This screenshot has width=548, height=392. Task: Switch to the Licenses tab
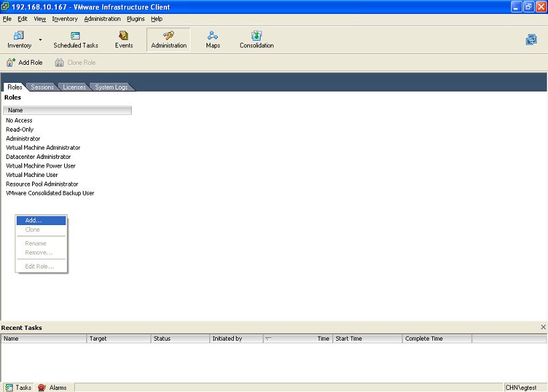point(74,87)
